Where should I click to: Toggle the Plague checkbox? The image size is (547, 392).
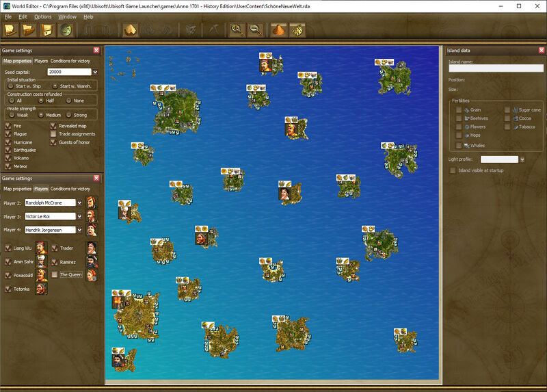tap(8, 133)
